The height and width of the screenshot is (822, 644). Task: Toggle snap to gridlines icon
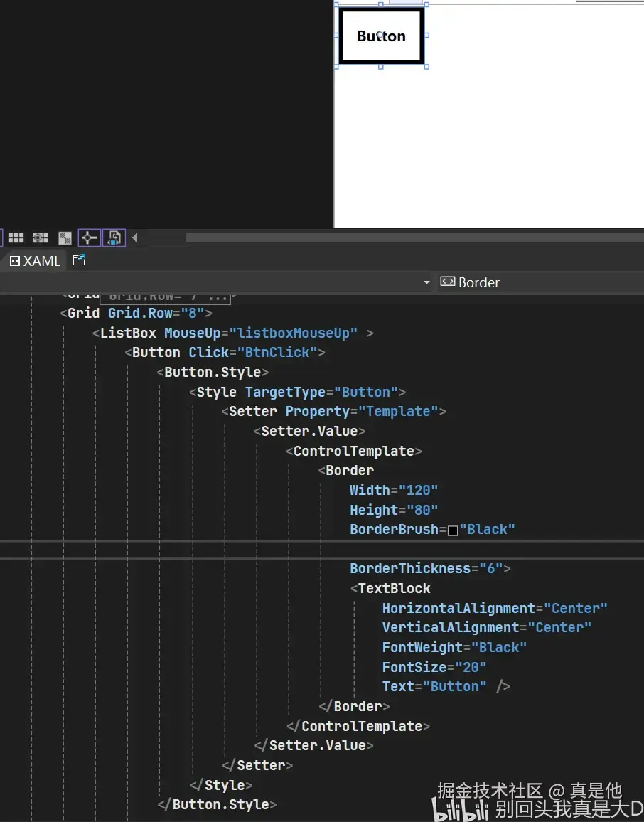(41, 238)
